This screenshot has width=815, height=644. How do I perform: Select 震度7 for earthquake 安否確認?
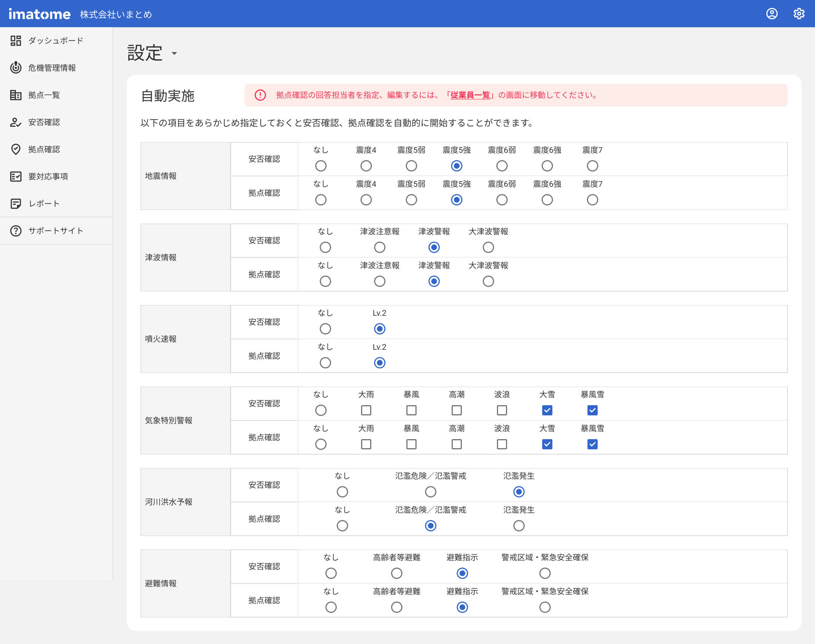click(592, 166)
